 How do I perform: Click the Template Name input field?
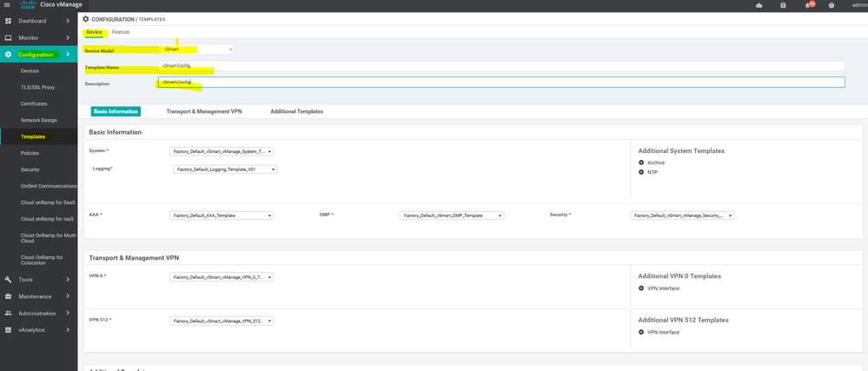point(501,65)
